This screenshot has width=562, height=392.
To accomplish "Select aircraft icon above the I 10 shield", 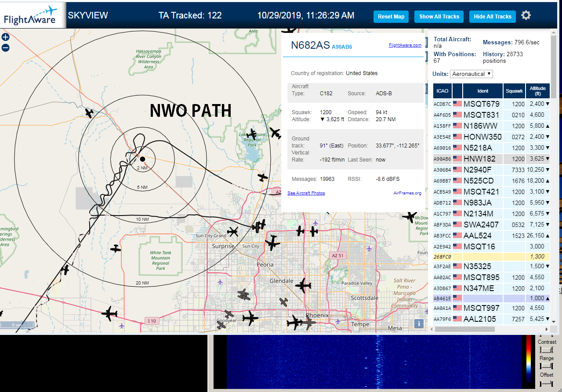I will (109, 314).
